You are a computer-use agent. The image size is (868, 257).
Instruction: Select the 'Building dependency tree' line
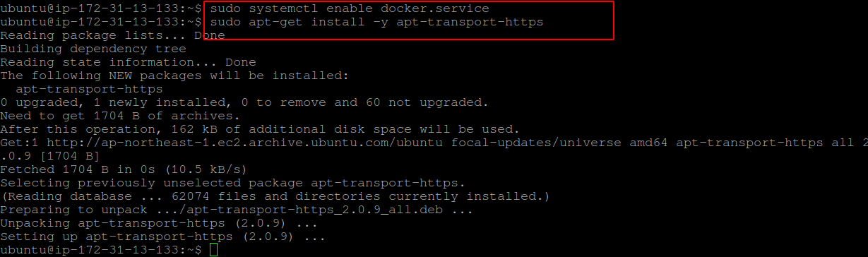pyautogui.click(x=93, y=49)
